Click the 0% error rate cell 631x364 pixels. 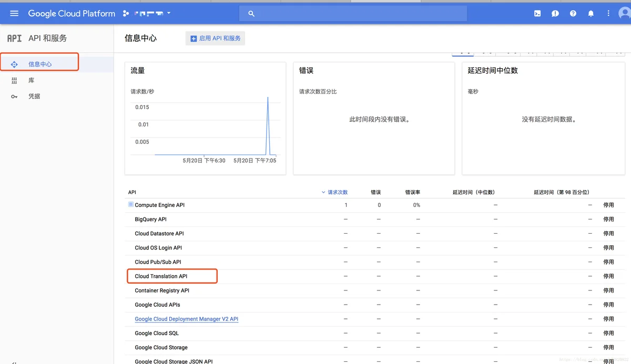(x=416, y=205)
